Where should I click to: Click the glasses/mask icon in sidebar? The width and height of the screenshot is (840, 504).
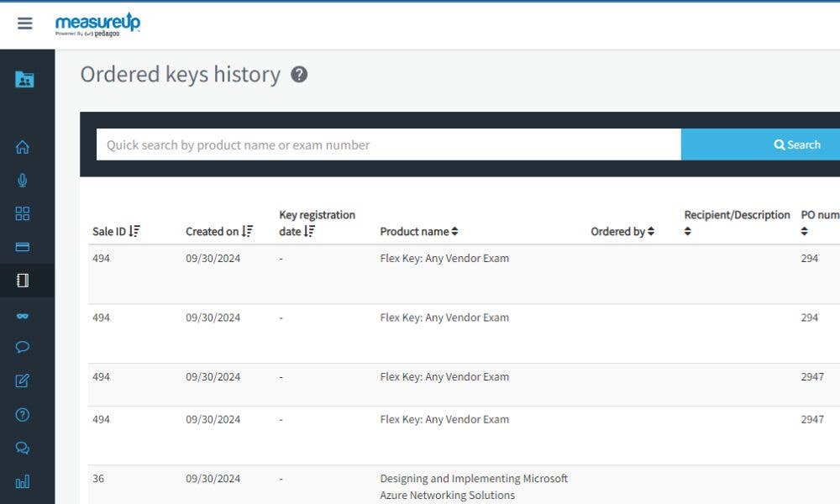23,314
